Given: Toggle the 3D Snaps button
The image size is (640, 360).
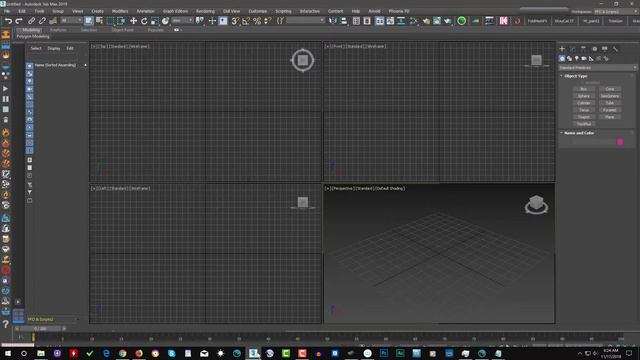Looking at the screenshot, I should (x=235, y=21).
